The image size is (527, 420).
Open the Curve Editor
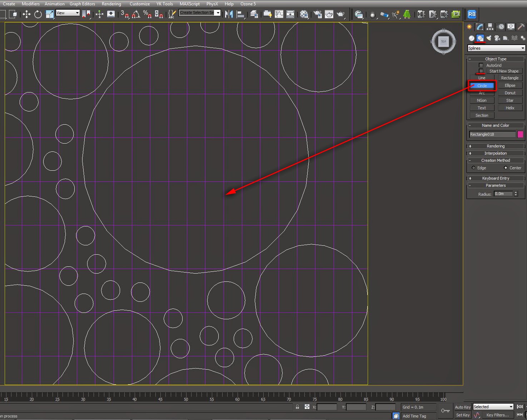tap(279, 14)
